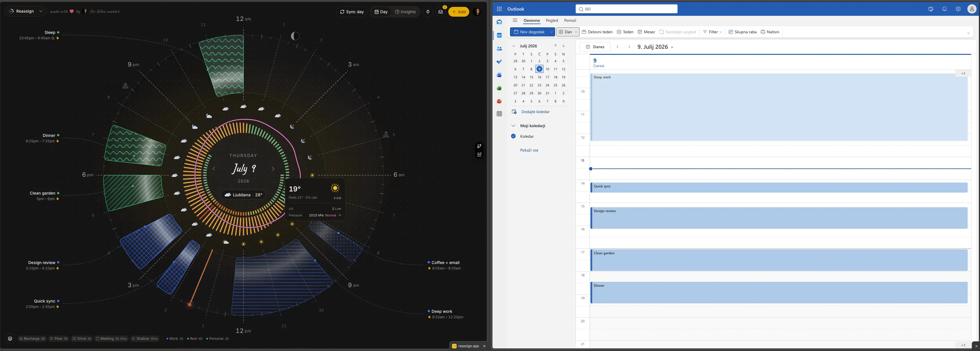Switch to Mesec view
The height and width of the screenshot is (351, 980).
pyautogui.click(x=646, y=32)
